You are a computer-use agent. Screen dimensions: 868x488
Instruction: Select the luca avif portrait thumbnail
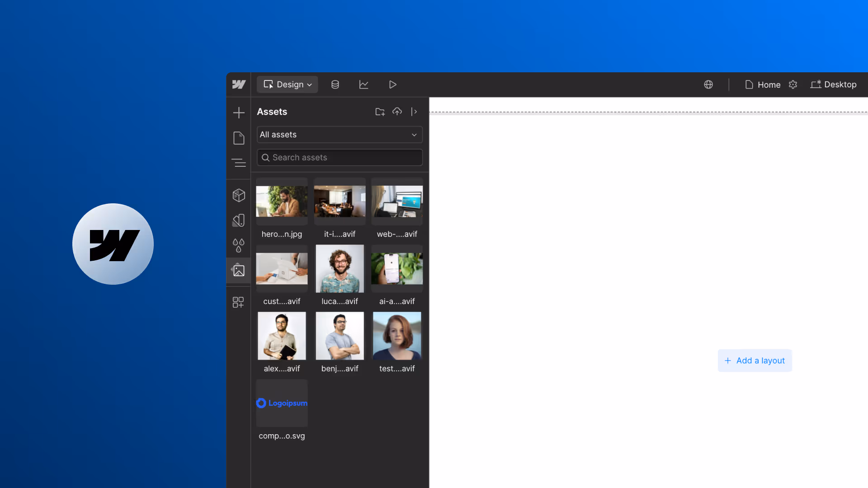(340, 269)
